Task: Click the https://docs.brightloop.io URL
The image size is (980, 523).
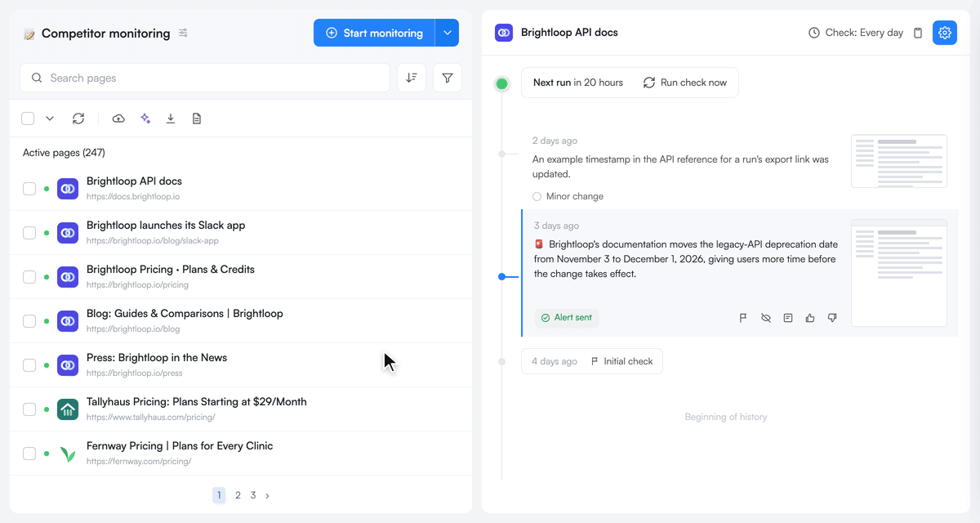Action: [x=133, y=197]
